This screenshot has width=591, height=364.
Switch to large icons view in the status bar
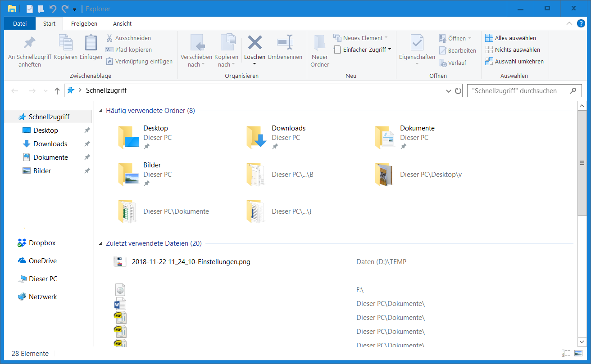click(578, 354)
